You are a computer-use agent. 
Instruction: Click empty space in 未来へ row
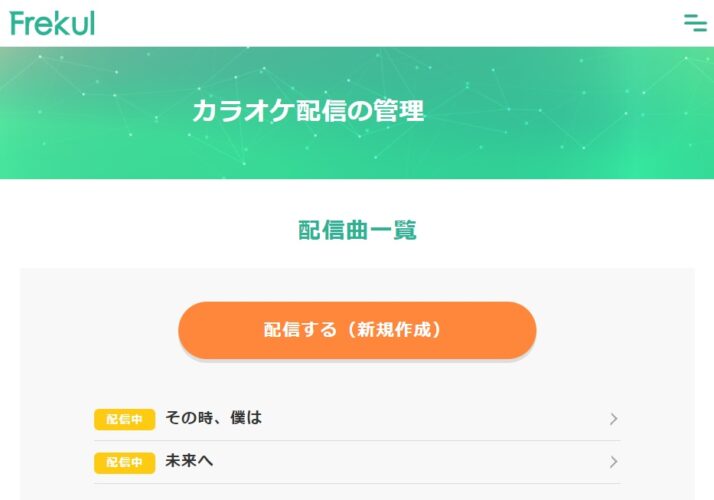point(410,462)
